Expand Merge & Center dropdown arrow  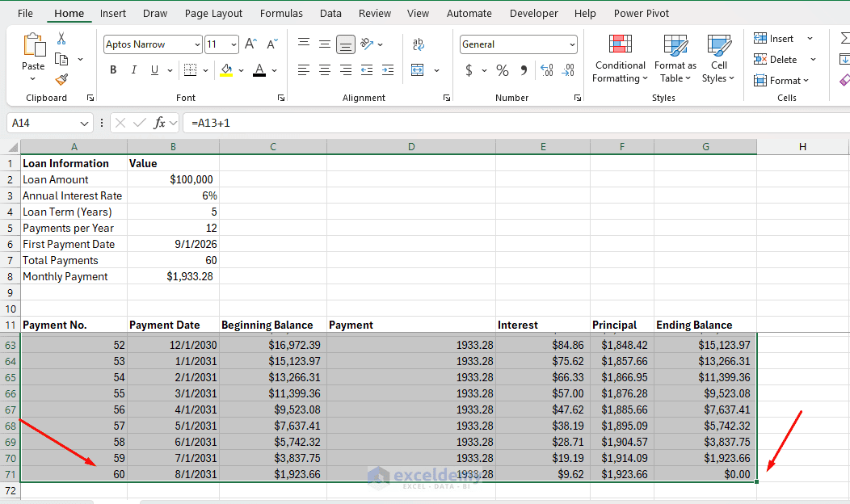pos(436,70)
